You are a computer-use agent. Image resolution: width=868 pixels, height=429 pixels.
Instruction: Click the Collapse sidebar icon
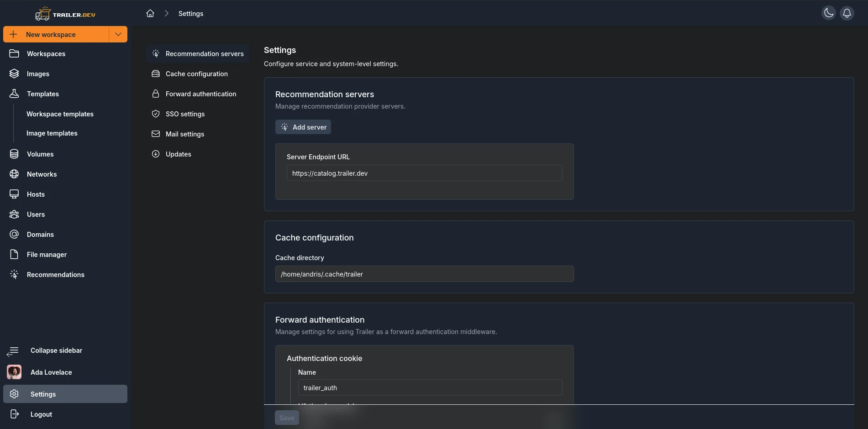tap(13, 351)
